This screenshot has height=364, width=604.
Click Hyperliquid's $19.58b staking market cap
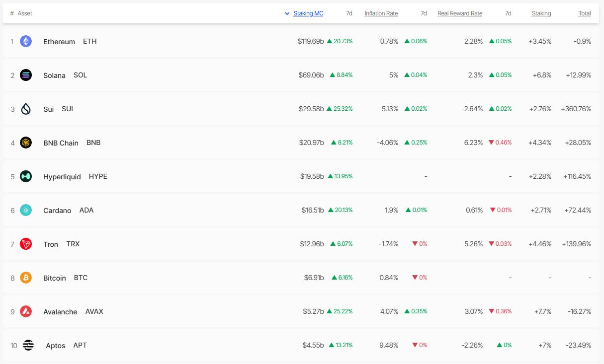tap(312, 176)
